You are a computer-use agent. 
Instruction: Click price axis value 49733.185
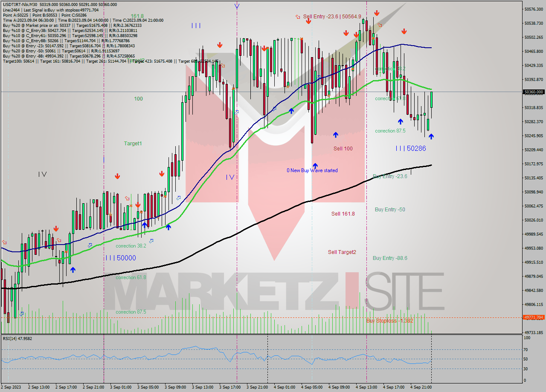[x=534, y=332]
